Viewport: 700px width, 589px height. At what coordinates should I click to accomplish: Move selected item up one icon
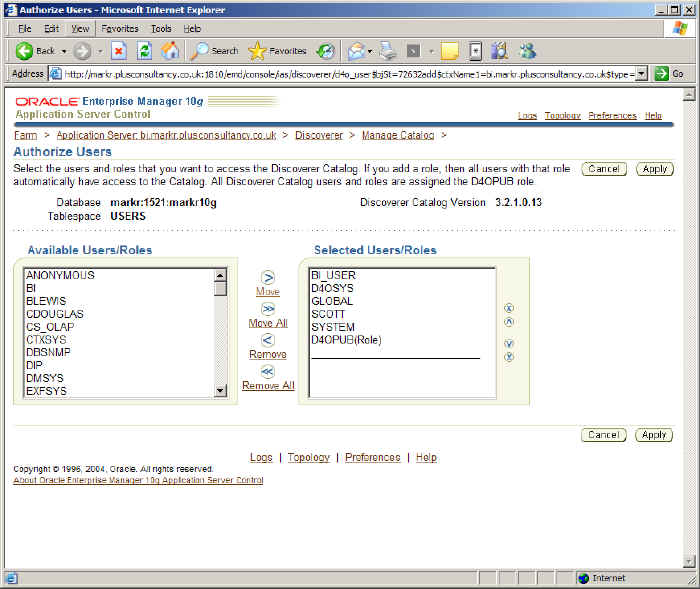pyautogui.click(x=508, y=322)
